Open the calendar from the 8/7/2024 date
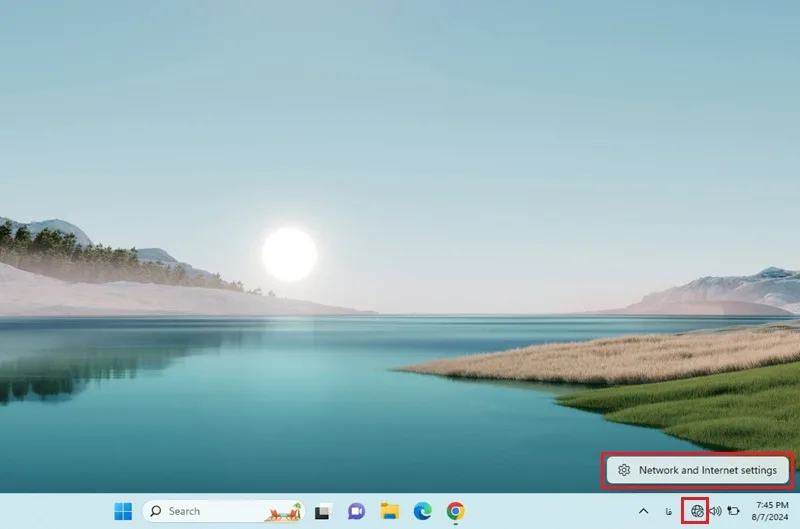This screenshot has height=529, width=800. [770, 517]
